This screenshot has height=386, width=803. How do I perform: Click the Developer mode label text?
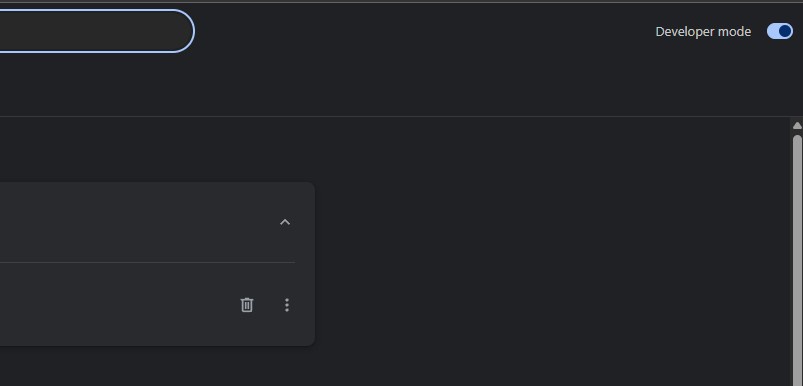click(x=703, y=32)
